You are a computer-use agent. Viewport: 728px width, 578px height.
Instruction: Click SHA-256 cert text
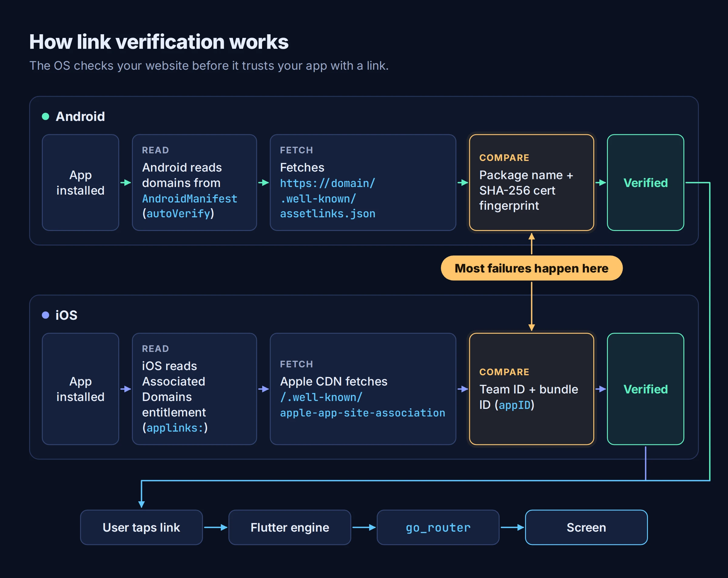(517, 190)
